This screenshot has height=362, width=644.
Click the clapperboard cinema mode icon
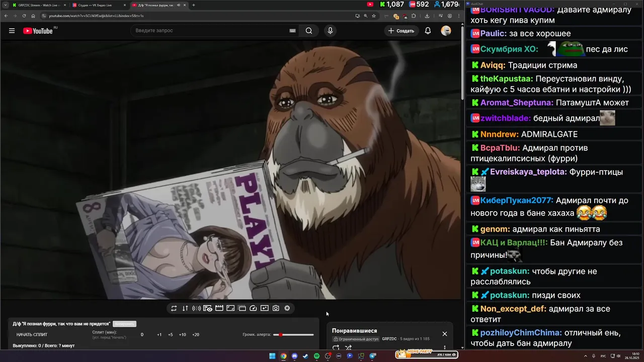click(219, 308)
